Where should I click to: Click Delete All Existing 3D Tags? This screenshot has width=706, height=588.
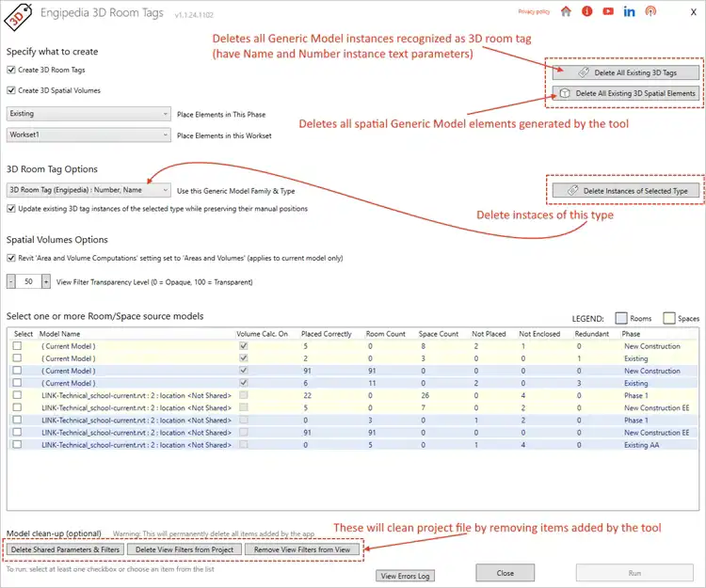pyautogui.click(x=626, y=72)
